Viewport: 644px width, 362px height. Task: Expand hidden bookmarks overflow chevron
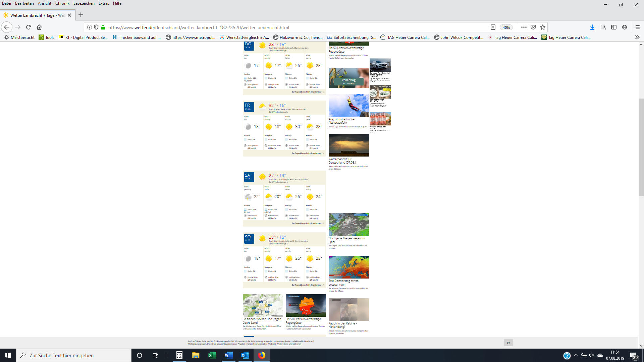click(637, 37)
